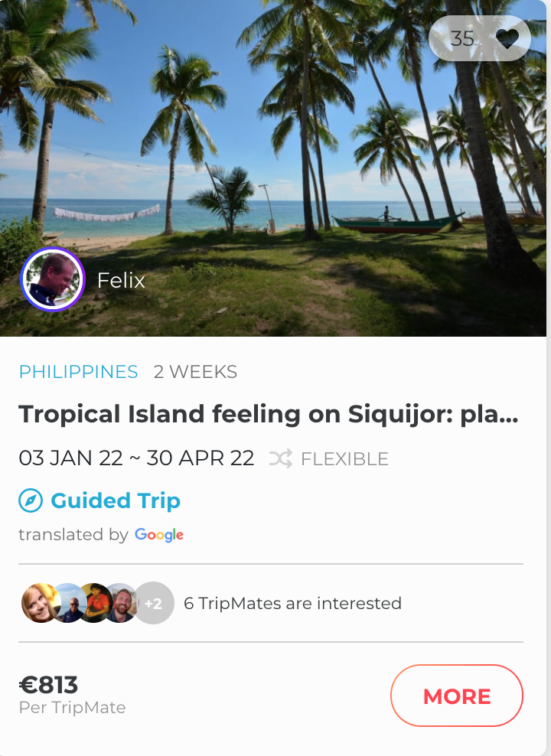Click the heart icon to like trip
Viewport: 551px width, 756px height.
click(x=507, y=38)
